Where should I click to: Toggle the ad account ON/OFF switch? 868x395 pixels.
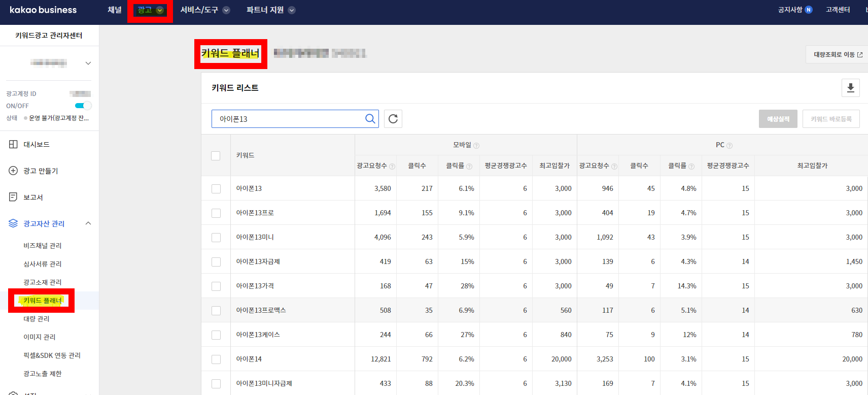click(83, 106)
